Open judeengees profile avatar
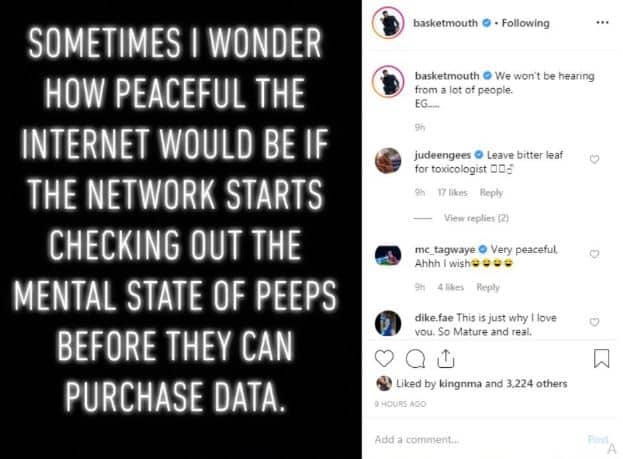Viewport: 623px width, 459px height. click(388, 160)
